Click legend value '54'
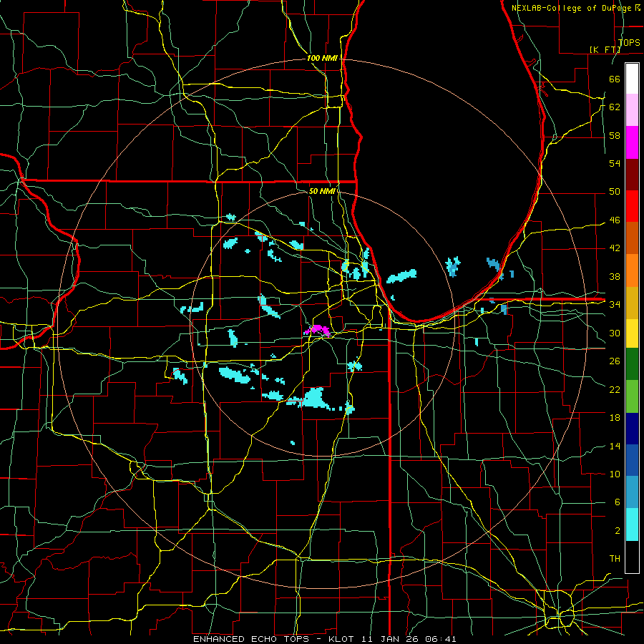Image resolution: width=644 pixels, height=644 pixels. click(x=615, y=163)
